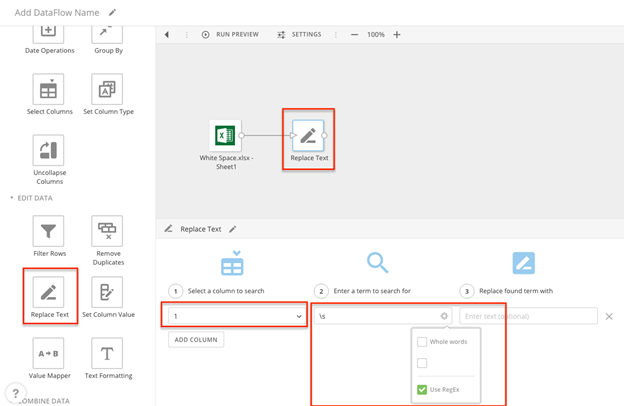Viewport: 624px width, 406px height.
Task: Select the Date Operations tile
Action: 49,34
